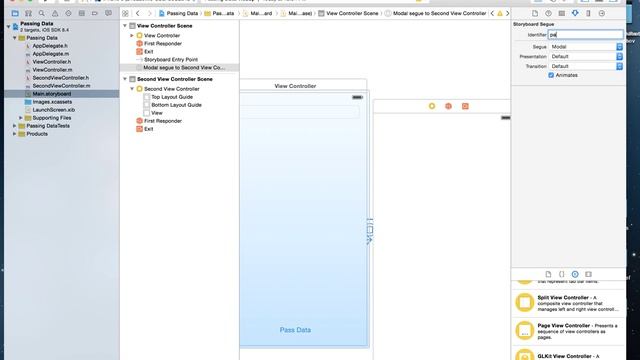The height and width of the screenshot is (360, 640).
Task: Collapse the Second View Controller Scene
Action: tap(125, 79)
